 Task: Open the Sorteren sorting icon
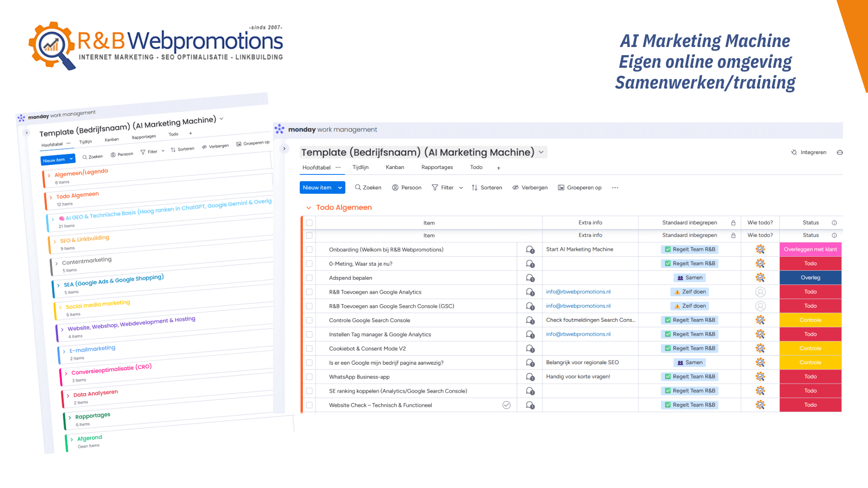[x=474, y=188]
